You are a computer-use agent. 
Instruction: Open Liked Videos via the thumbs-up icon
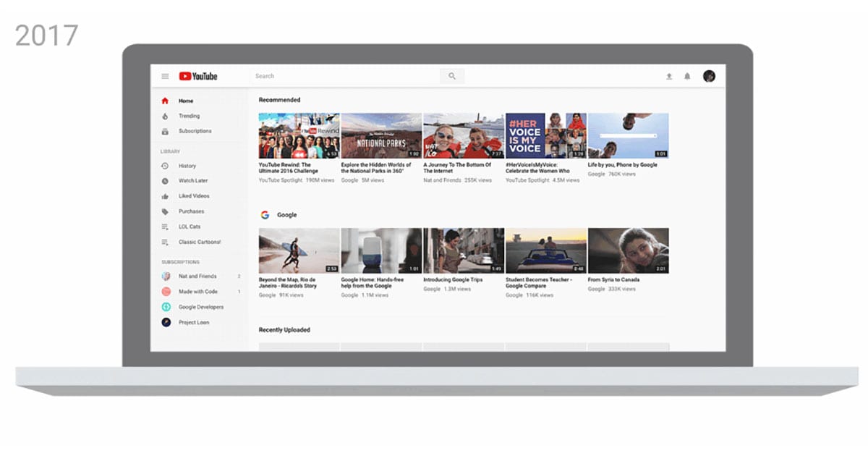pos(166,196)
